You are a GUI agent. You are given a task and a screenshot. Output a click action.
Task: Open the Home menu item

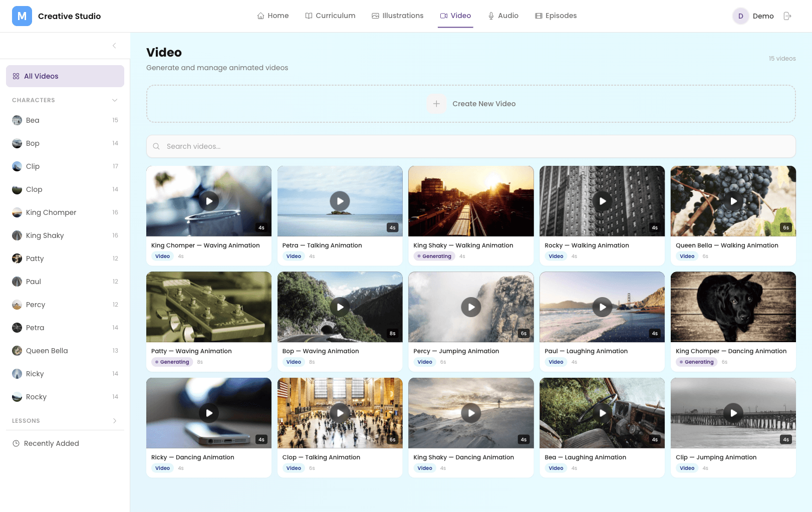[x=273, y=16]
